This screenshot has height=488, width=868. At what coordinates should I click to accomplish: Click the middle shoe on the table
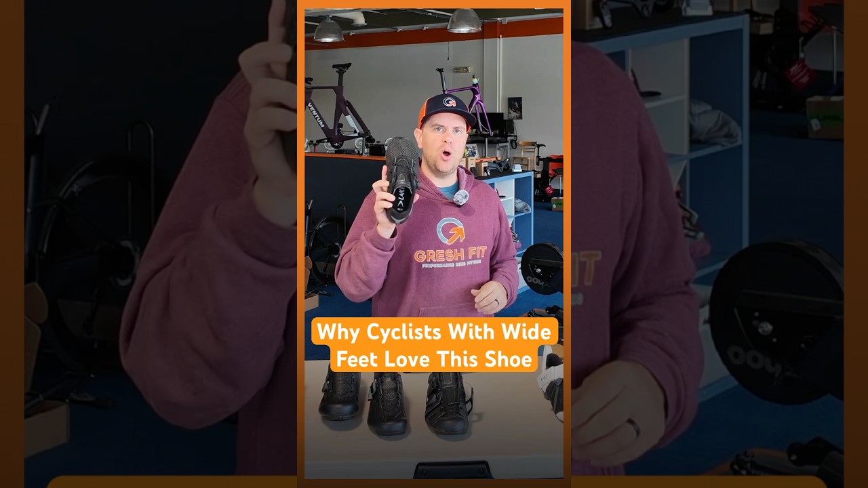[x=387, y=403]
